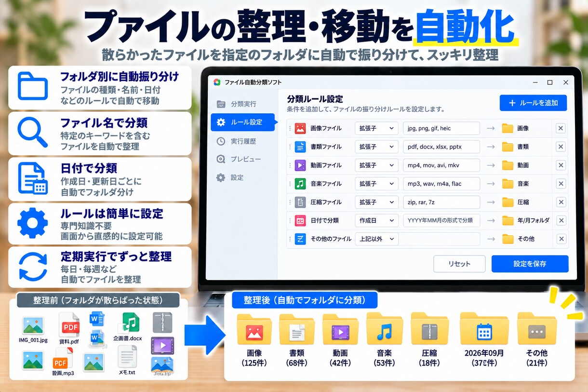This screenshot has height=392, width=588.
Task: Click the 圧縮ファイル rule icon
Action: [300, 202]
